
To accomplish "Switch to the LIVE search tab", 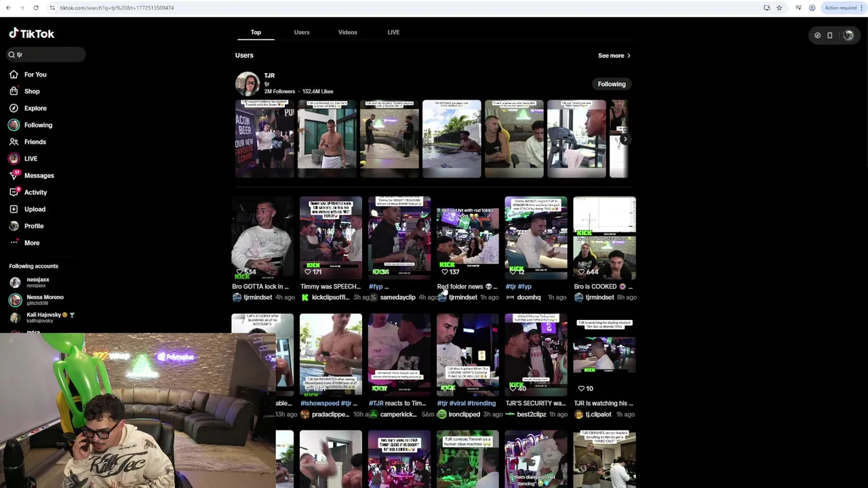I will click(x=393, y=32).
